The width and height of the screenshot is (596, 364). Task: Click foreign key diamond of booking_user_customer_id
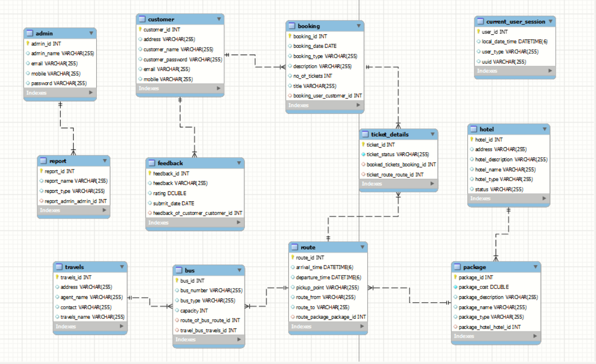coord(290,96)
